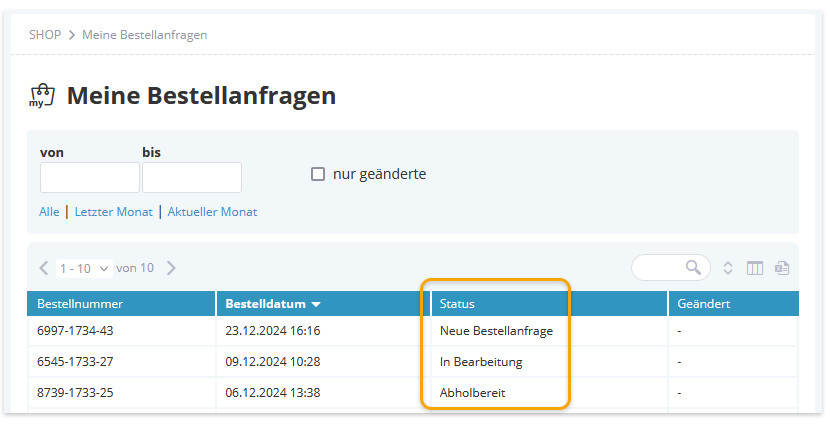This screenshot has height=427, width=830.
Task: Go to next page arrow
Action: click(x=171, y=268)
